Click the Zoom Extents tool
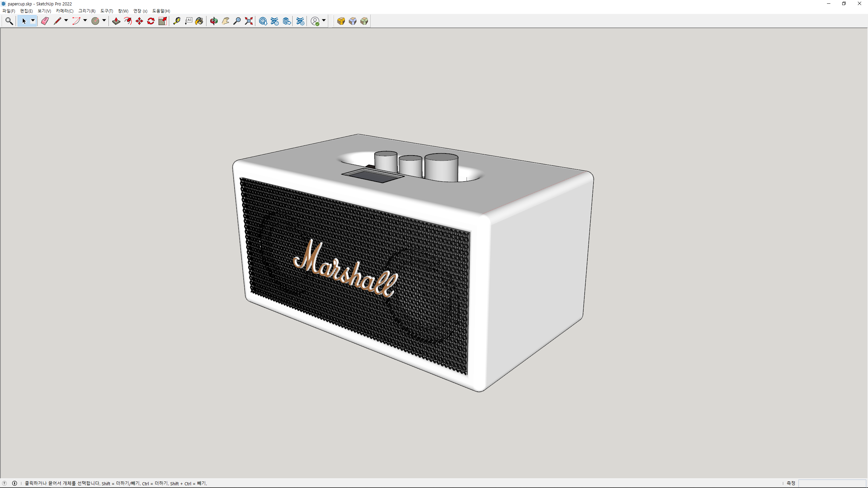 pos(249,21)
